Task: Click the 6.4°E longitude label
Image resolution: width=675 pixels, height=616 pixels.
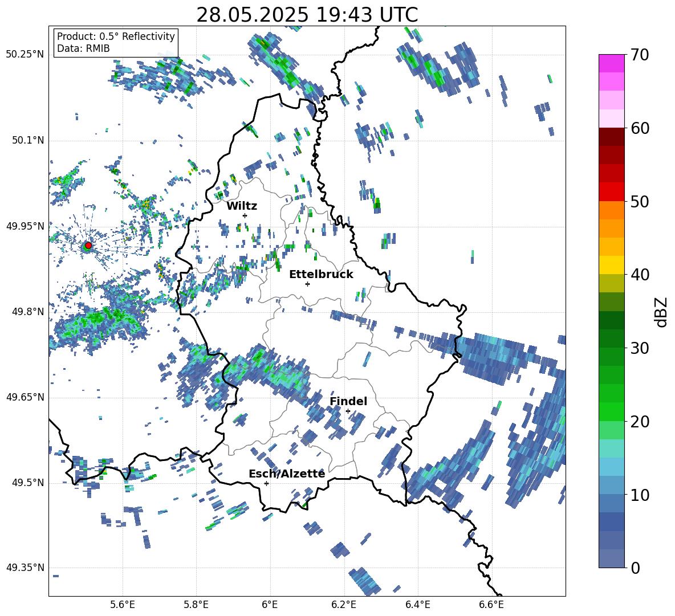Action: (417, 605)
